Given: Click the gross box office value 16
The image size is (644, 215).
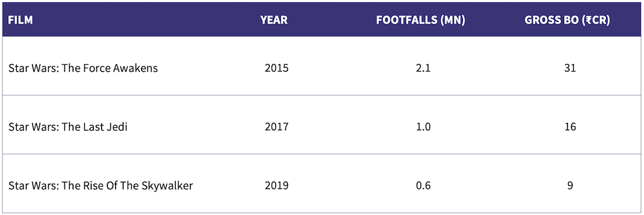Looking at the screenshot, I should tap(570, 127).
